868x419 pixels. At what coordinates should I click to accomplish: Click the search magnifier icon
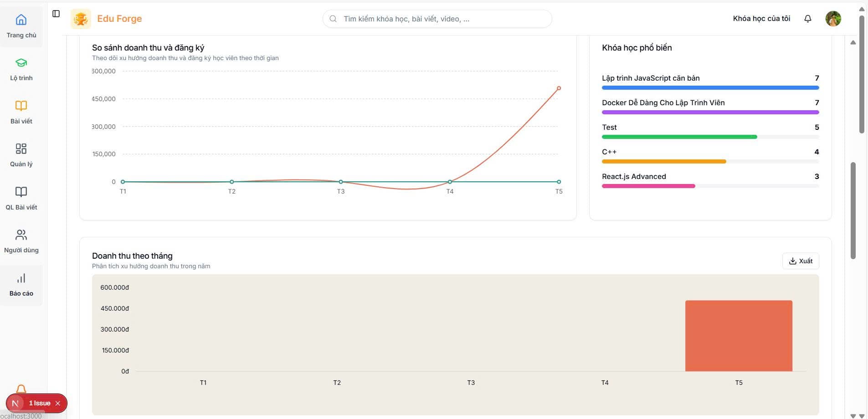(333, 19)
